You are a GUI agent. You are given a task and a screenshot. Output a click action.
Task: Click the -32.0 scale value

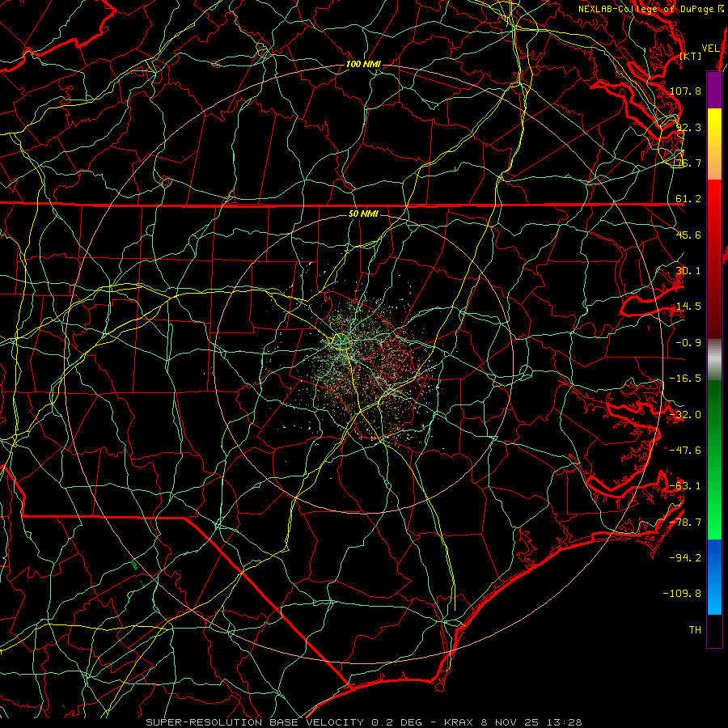click(685, 415)
